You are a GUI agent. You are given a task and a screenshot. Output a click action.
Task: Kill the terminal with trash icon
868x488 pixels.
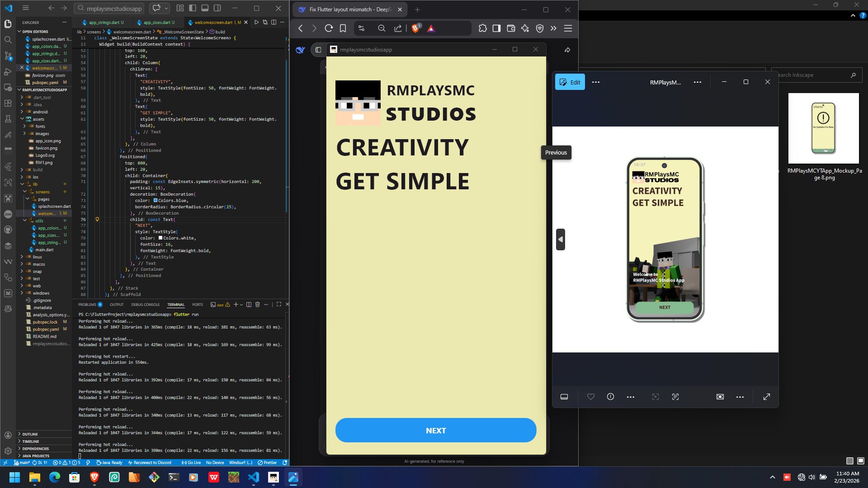[x=257, y=305]
